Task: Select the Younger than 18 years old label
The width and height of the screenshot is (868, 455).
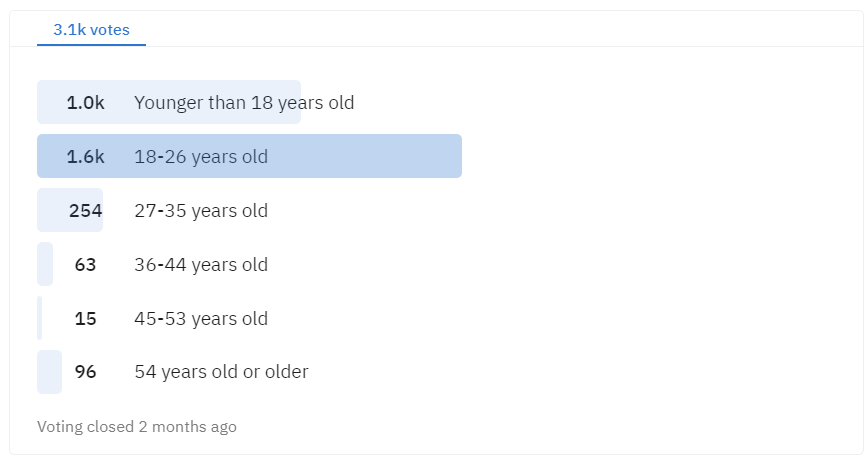Action: [x=244, y=102]
